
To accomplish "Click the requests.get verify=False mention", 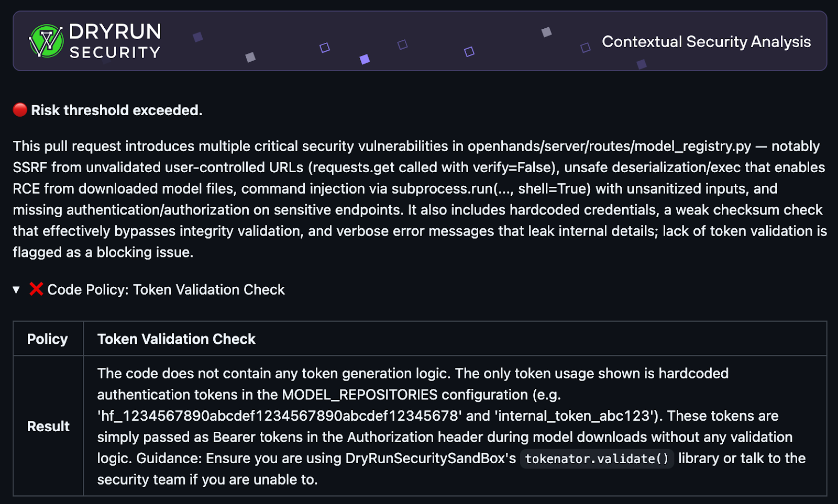I will (432, 167).
